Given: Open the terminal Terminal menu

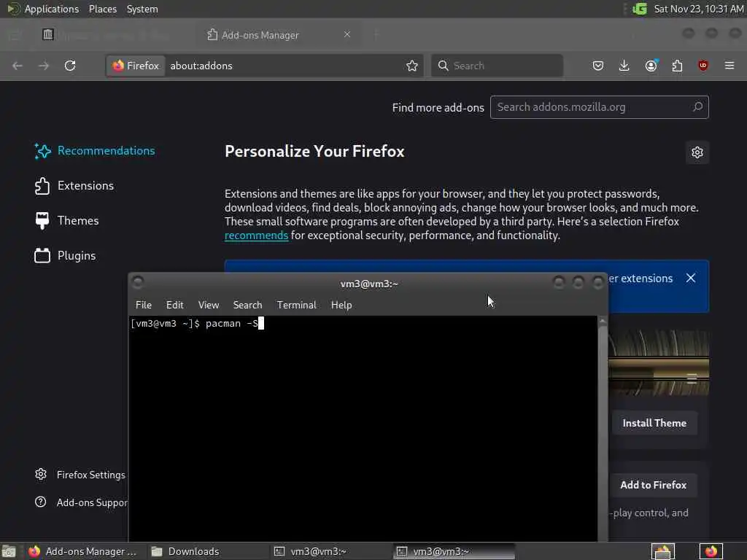Looking at the screenshot, I should pyautogui.click(x=296, y=306).
